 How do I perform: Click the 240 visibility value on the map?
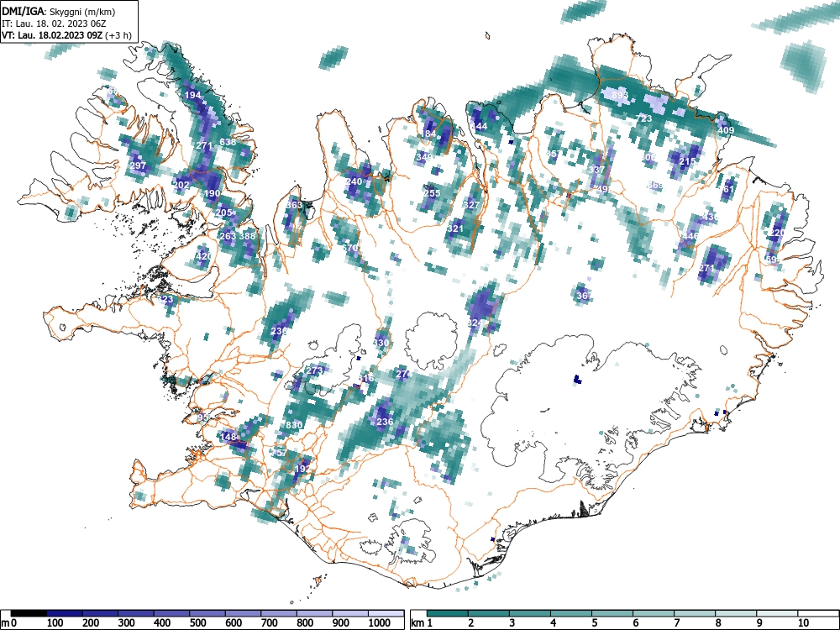(354, 181)
